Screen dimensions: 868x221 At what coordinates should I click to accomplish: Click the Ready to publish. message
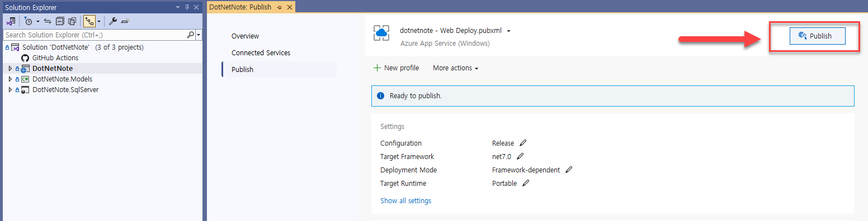[x=416, y=96]
